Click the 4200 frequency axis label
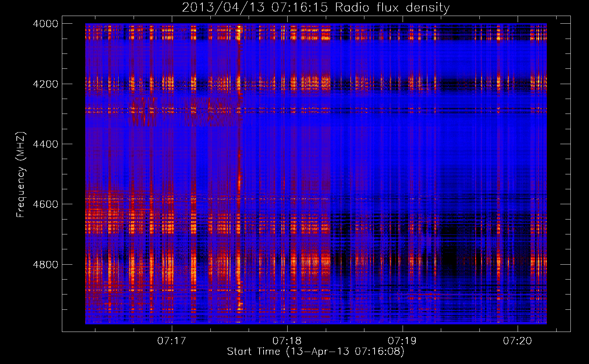 tap(46, 84)
